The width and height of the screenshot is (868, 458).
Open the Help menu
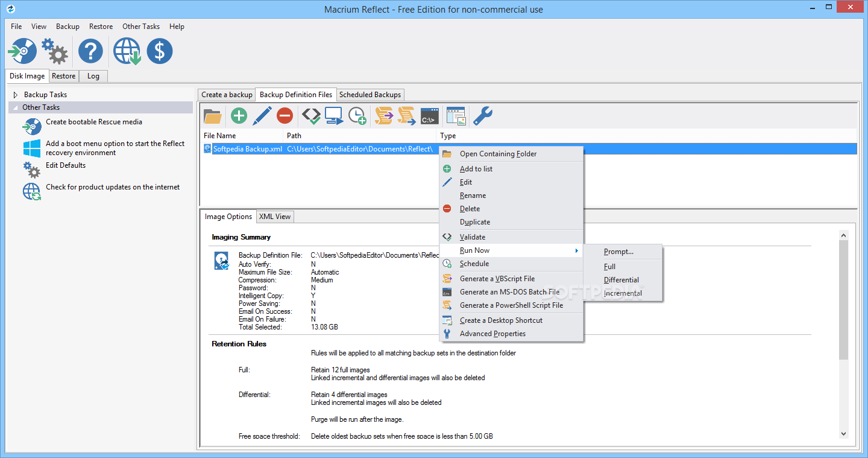[x=177, y=27]
